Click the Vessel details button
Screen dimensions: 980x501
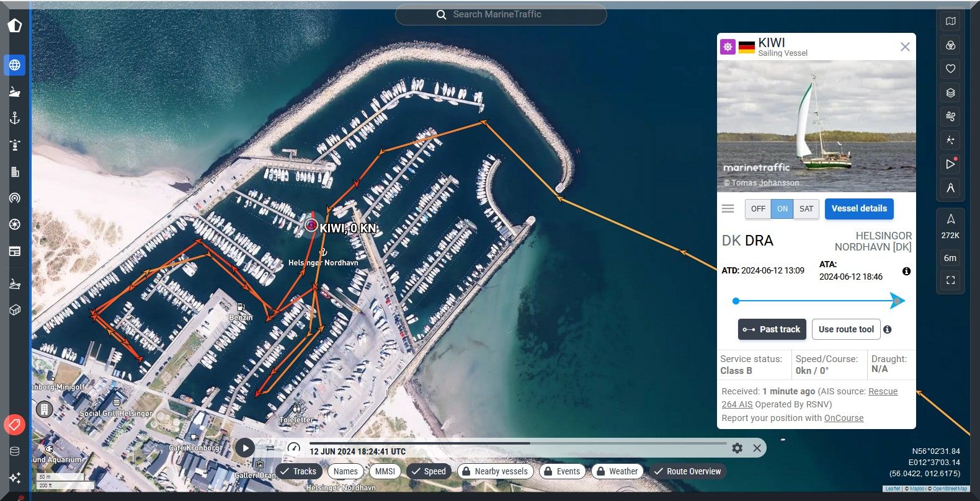[858, 209]
